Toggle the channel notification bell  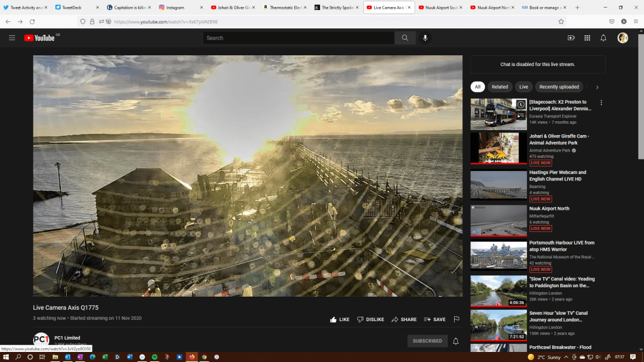pyautogui.click(x=456, y=341)
